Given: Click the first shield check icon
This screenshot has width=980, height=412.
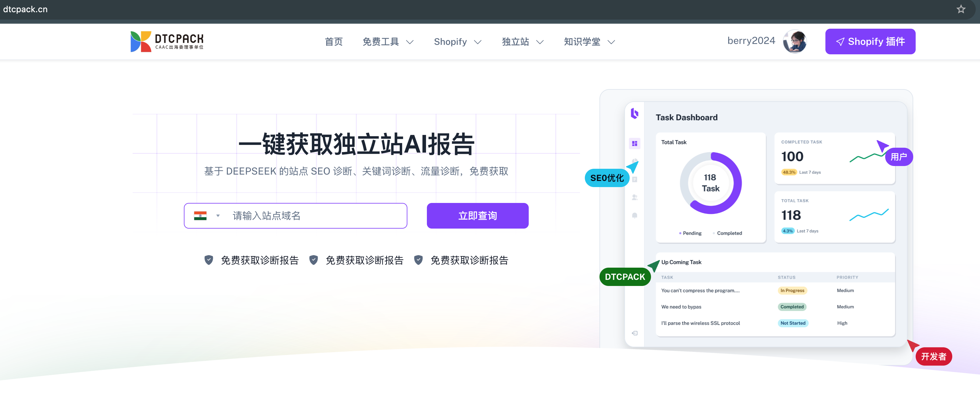Looking at the screenshot, I should (209, 260).
